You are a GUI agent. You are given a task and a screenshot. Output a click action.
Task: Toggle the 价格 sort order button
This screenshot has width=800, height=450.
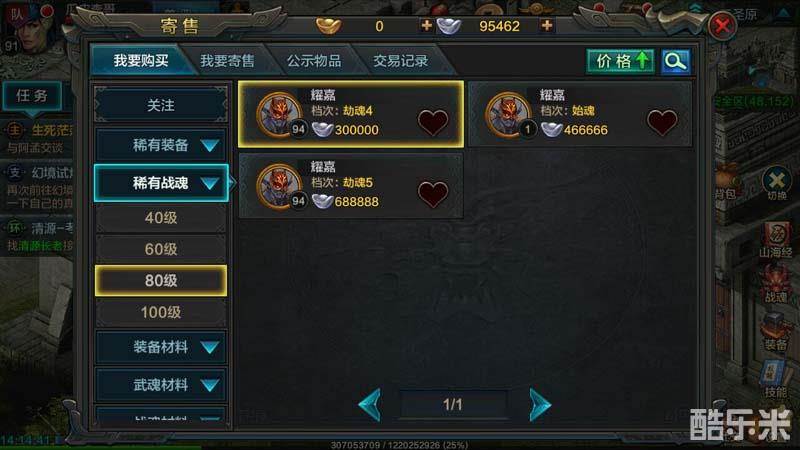pos(620,62)
